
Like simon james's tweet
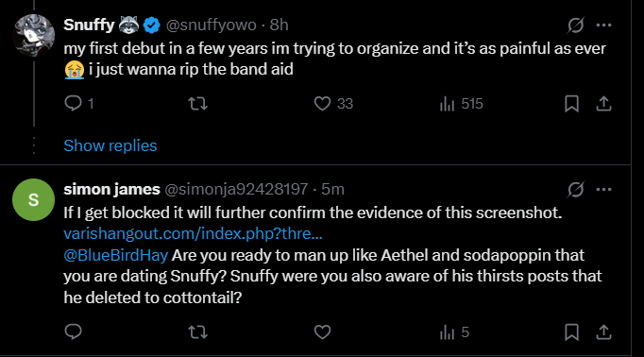(322, 331)
